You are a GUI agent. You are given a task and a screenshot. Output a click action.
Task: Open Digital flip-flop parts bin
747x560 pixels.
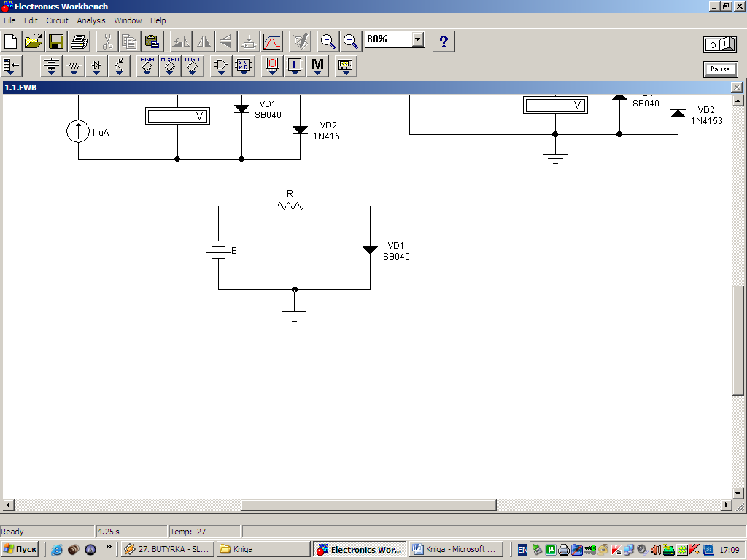coord(244,66)
